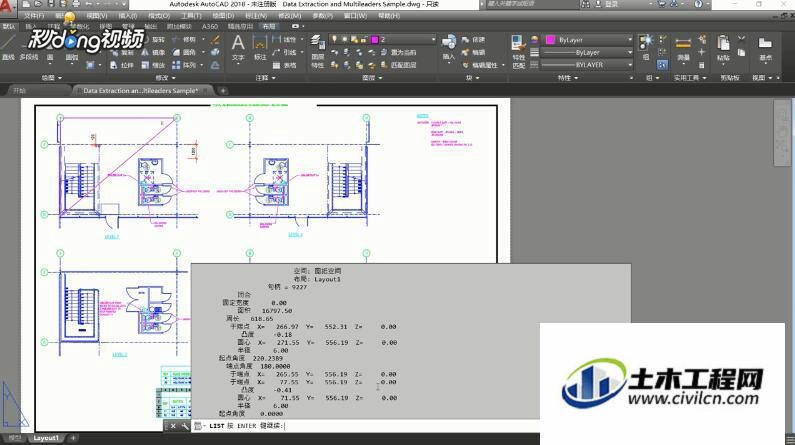Screen dimensions: 795x445
Task: Click the Scale (缩放) tool
Action: [154, 65]
